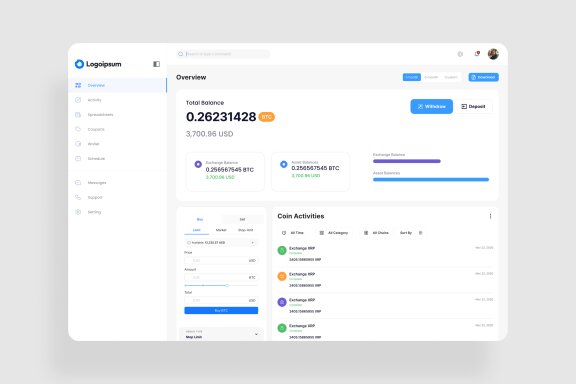This screenshot has width=576, height=384.
Task: Click the orange BTC badge
Action: pos(267,117)
